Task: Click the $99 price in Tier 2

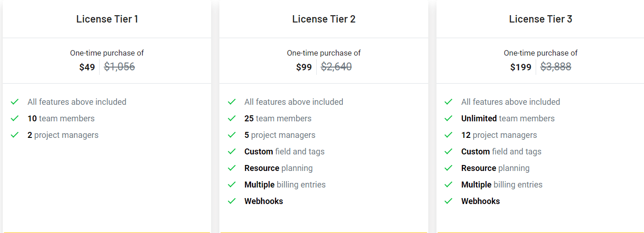Action: (x=304, y=68)
